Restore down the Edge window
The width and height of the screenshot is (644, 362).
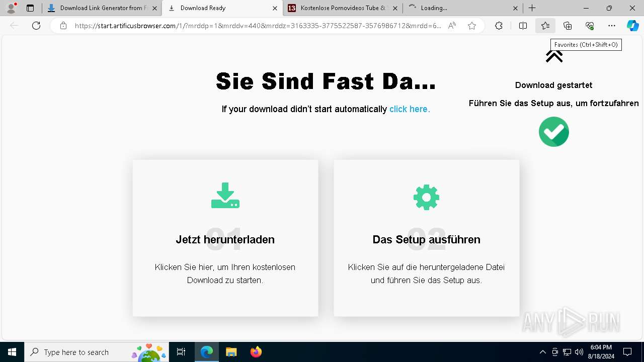pos(609,8)
